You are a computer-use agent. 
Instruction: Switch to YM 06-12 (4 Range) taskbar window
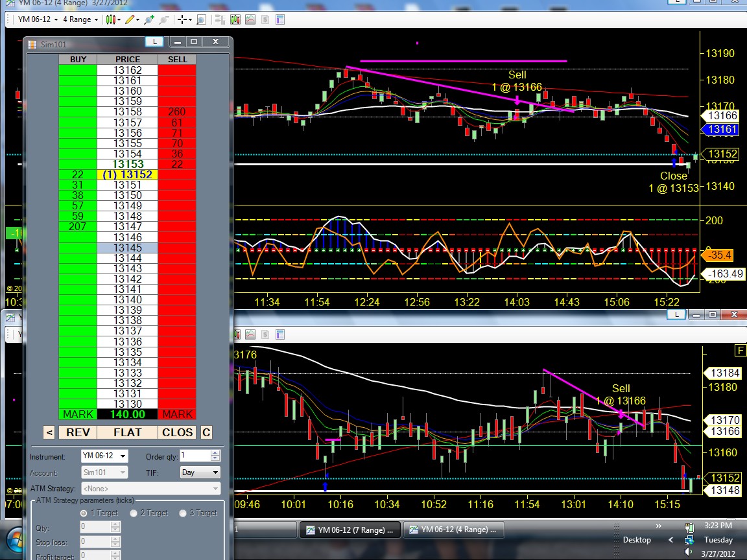453,530
